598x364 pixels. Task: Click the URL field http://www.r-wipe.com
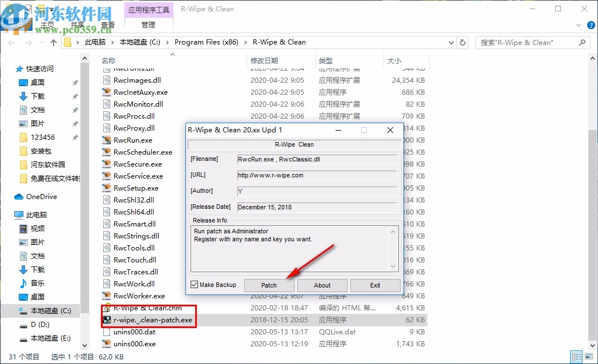pos(317,175)
